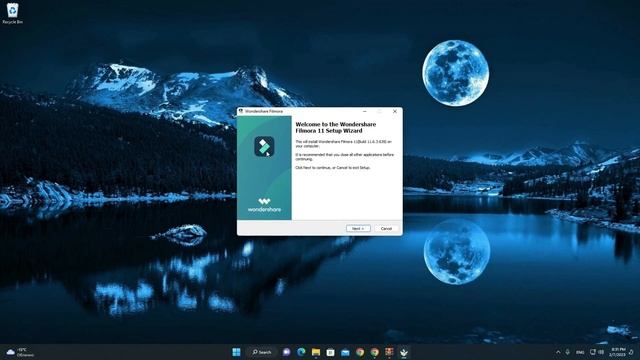Open the notifications bell icon
Viewport: 640px width, 360px height.
(x=631, y=352)
